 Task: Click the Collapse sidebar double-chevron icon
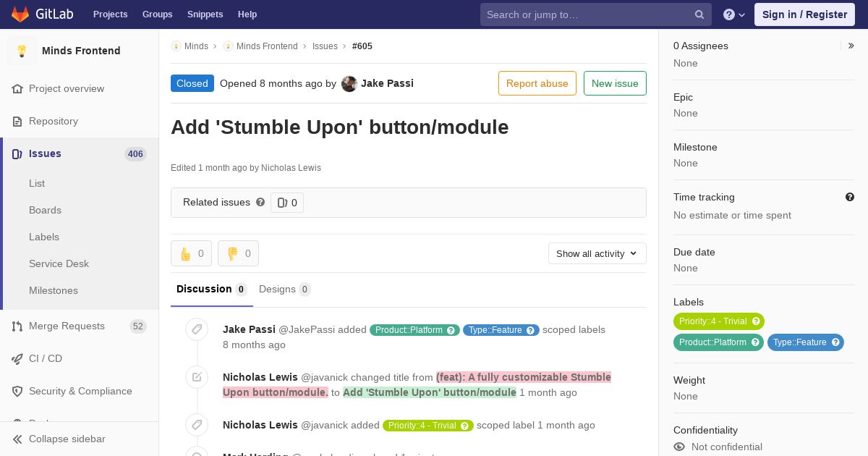pyautogui.click(x=17, y=439)
